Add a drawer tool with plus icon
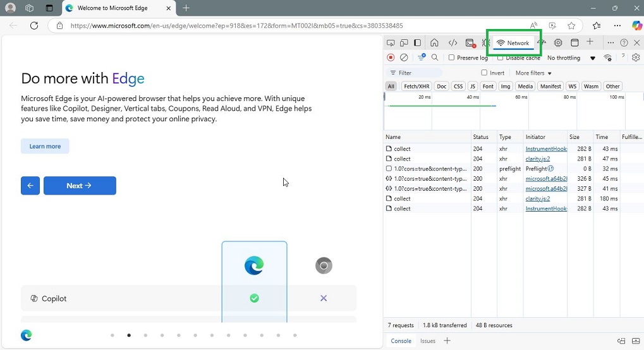This screenshot has height=350, width=644. tap(447, 341)
